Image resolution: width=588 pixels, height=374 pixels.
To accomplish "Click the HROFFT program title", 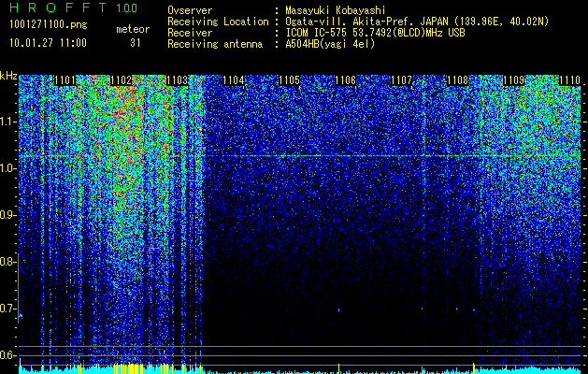I will coord(58,7).
